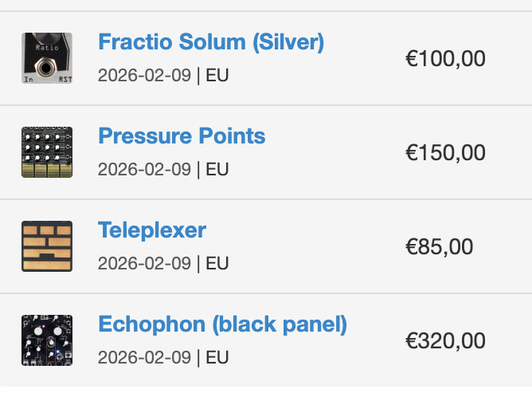
Task: Click the €150,00 price
Action: tap(445, 153)
